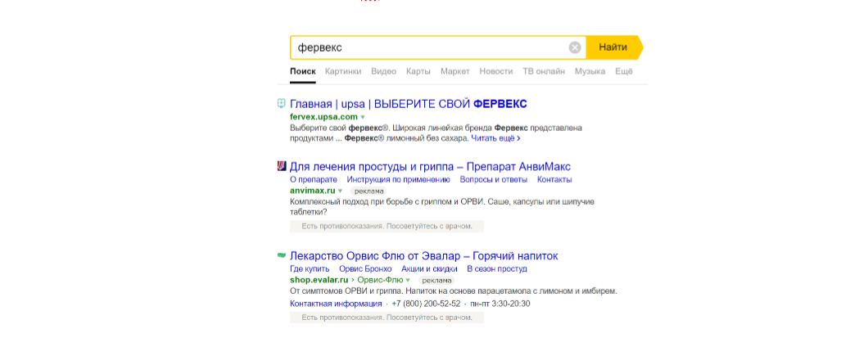Open the Вопросы и ответы sitelink
Image resolution: width=868 pixels, height=347 pixels.
pos(494,180)
